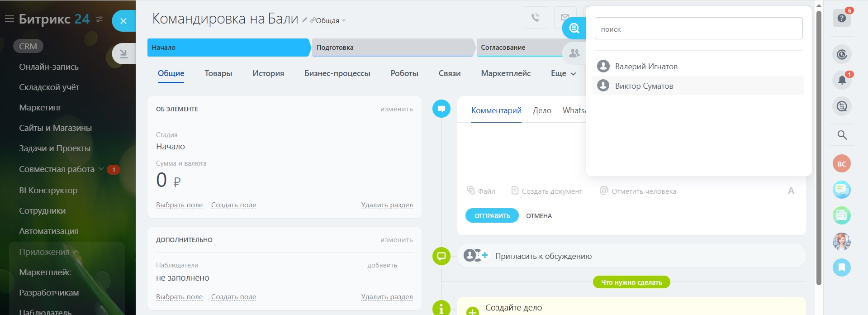Click Пригласить к обсуждению

543,256
